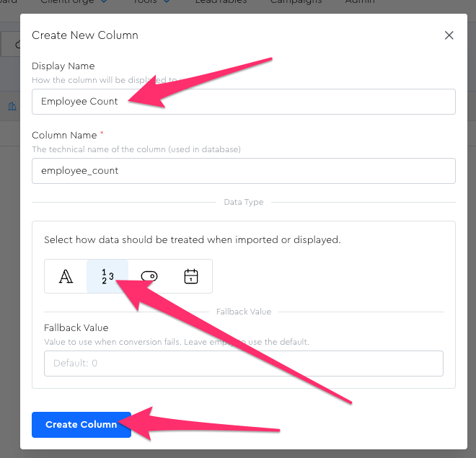This screenshot has height=458, width=476.
Task: Open the Admin navigation item
Action: 358,2
